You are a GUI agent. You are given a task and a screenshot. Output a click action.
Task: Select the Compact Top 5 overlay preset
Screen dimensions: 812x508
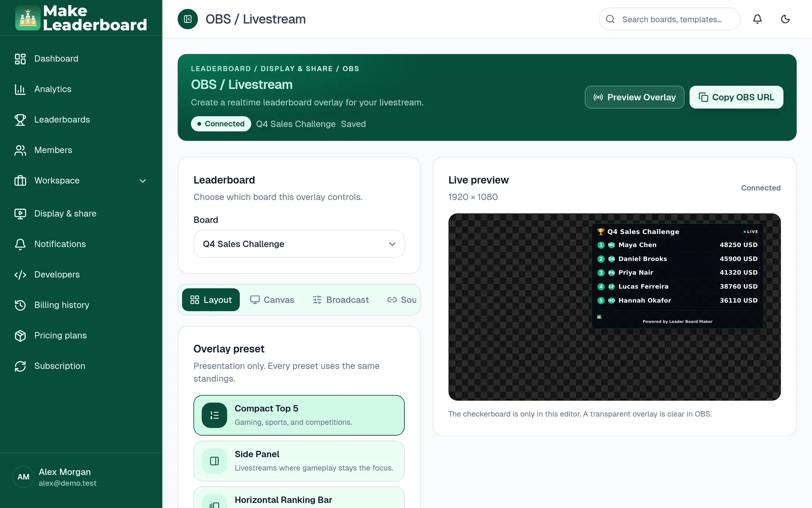[299, 415]
